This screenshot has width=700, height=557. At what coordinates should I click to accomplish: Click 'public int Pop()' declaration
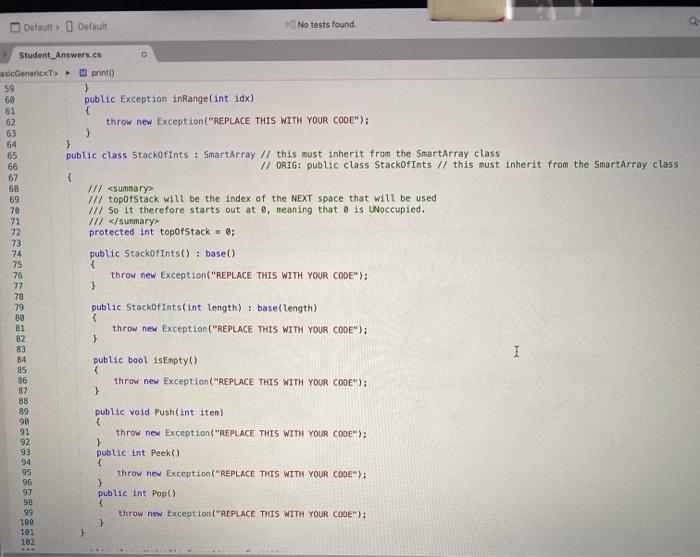137,493
